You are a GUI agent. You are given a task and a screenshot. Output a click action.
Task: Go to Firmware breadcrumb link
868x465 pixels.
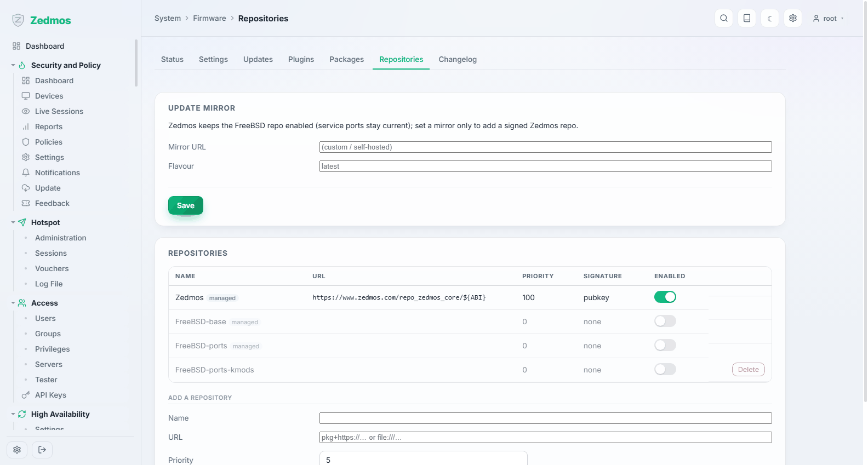[209, 18]
